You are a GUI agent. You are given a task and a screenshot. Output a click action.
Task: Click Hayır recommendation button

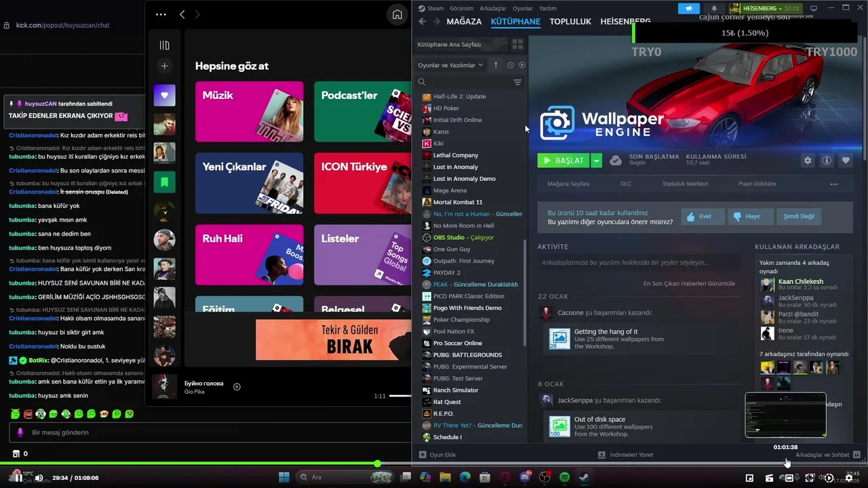(x=750, y=216)
